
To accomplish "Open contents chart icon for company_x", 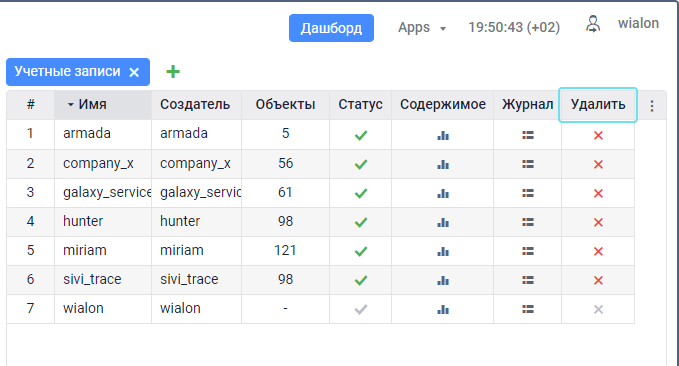I will click(443, 165).
